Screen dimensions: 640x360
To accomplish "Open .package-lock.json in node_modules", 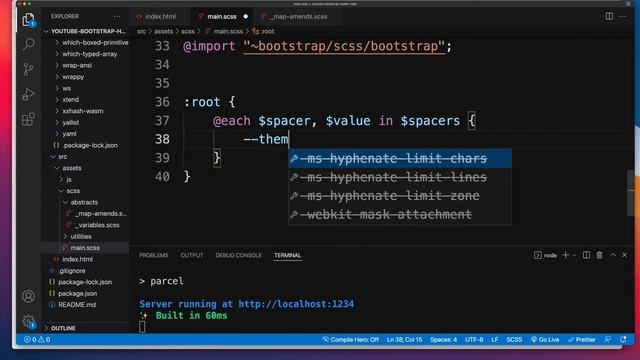I will click(x=86, y=145).
